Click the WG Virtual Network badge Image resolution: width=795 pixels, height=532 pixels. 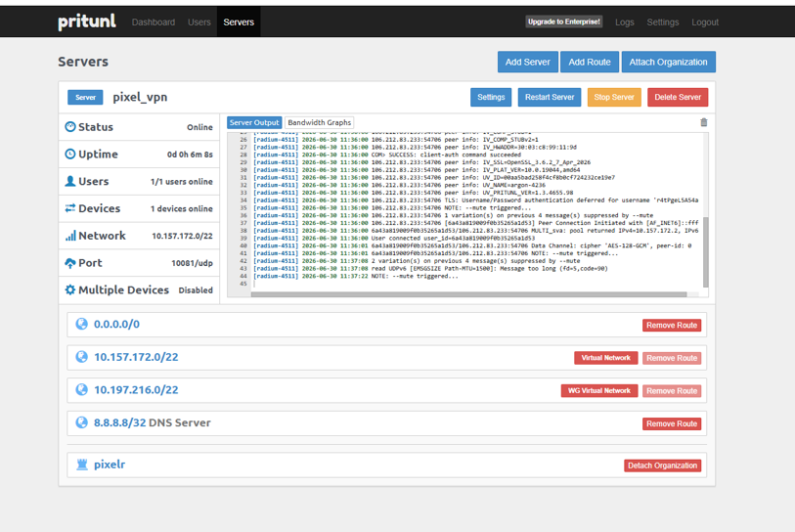(x=598, y=391)
